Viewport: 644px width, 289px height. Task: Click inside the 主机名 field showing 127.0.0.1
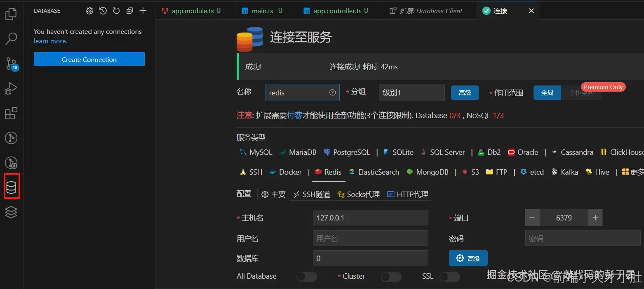[370, 218]
